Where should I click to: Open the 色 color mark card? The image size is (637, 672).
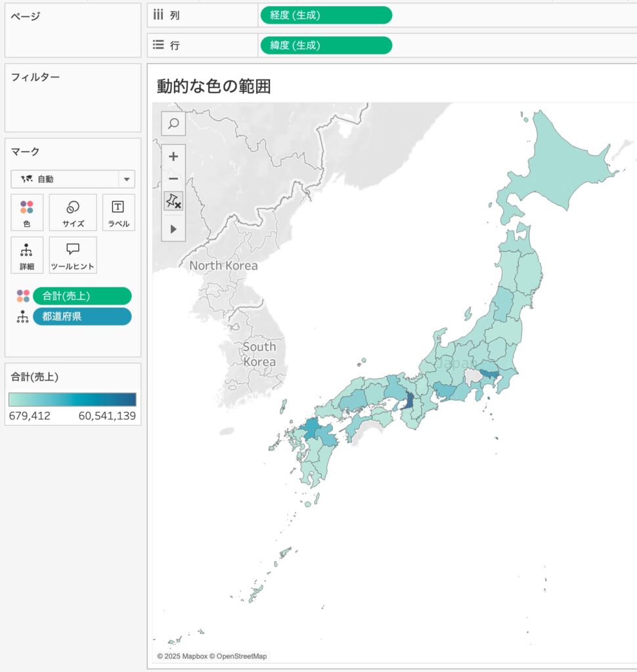pyautogui.click(x=27, y=212)
